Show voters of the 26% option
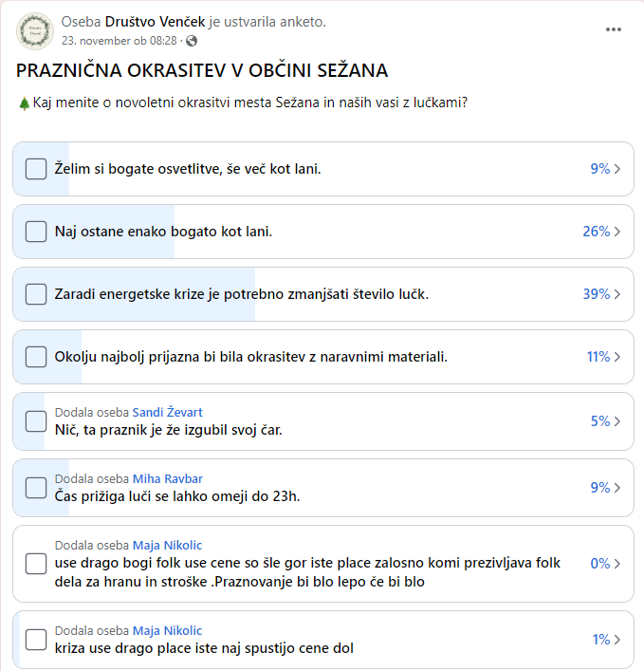 tap(602, 232)
